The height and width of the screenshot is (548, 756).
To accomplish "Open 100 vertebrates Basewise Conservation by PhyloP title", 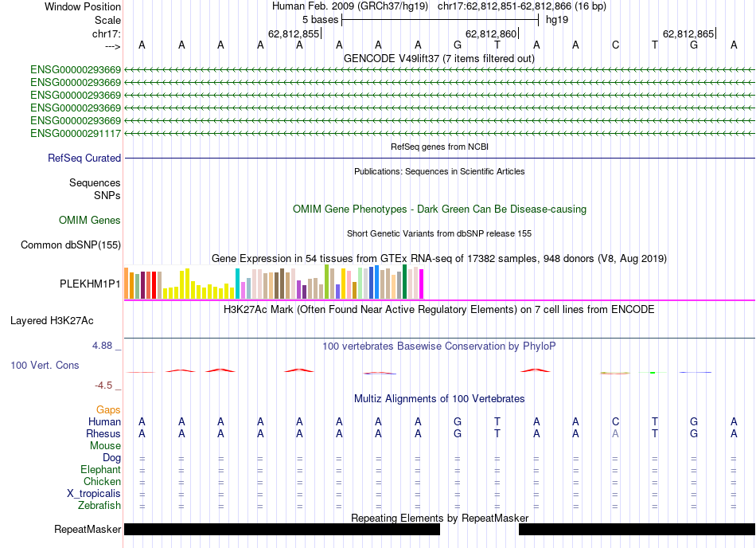I will [x=439, y=346].
